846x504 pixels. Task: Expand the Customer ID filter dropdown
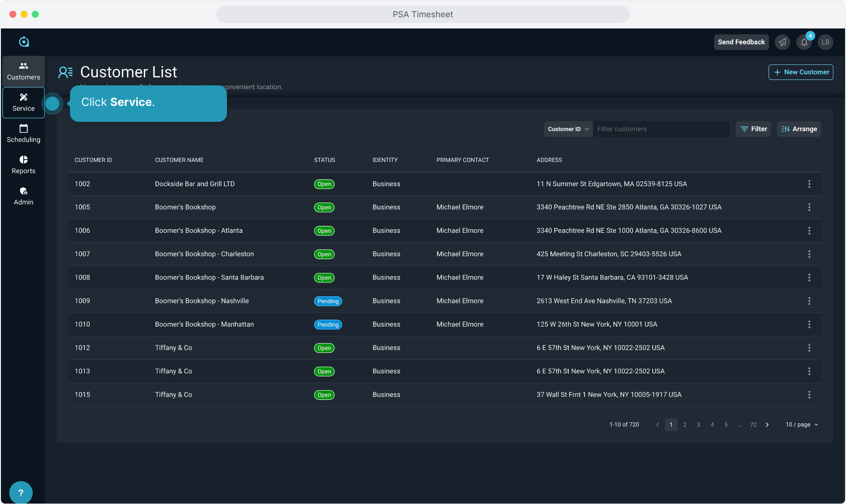tap(568, 129)
